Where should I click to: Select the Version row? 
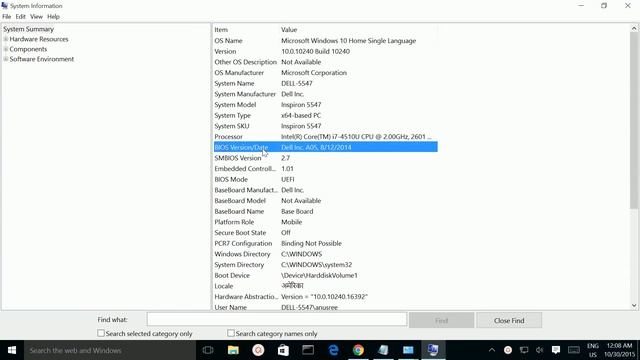(325, 51)
